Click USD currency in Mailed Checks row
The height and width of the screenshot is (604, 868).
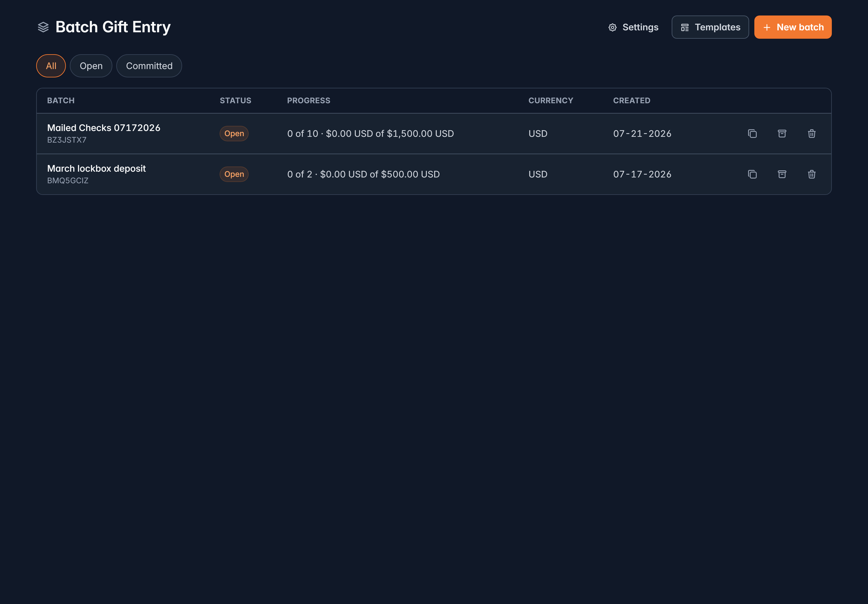(538, 134)
